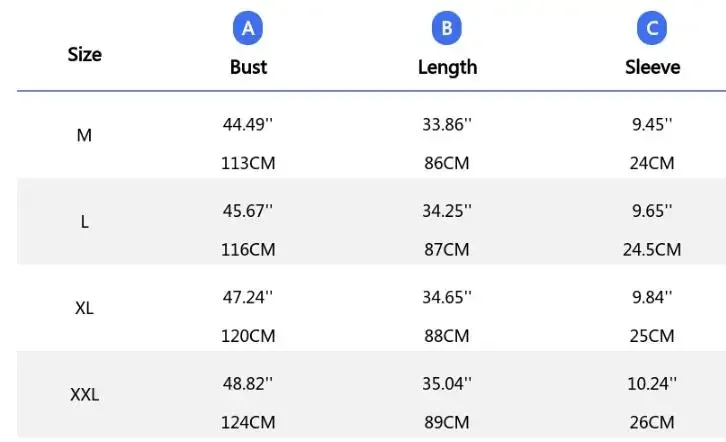Select the M size row label
Viewport: 726px width, 442px height.
[84, 135]
